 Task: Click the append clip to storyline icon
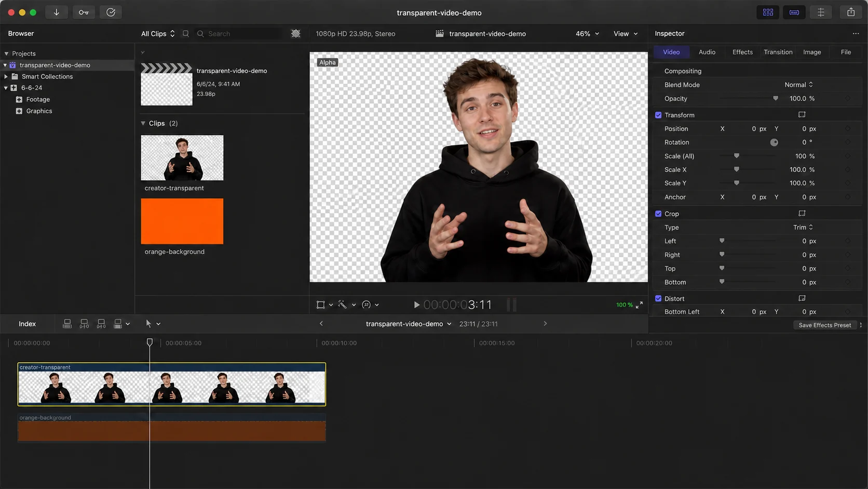pos(101,324)
